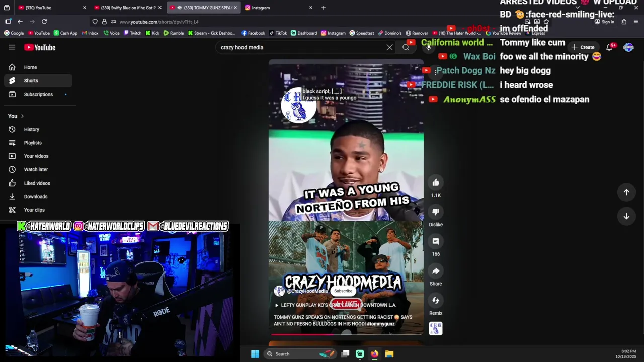Open Your videos
The image size is (644, 362).
38,156
